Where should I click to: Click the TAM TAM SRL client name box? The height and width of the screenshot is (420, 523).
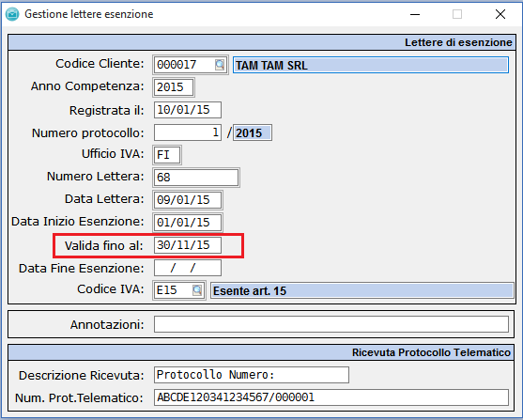click(x=371, y=65)
